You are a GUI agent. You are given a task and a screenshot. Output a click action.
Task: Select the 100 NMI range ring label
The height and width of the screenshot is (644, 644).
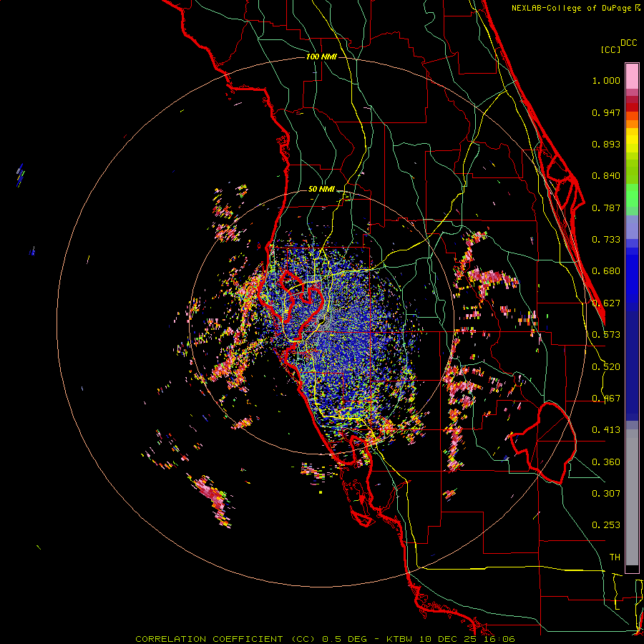(x=321, y=57)
